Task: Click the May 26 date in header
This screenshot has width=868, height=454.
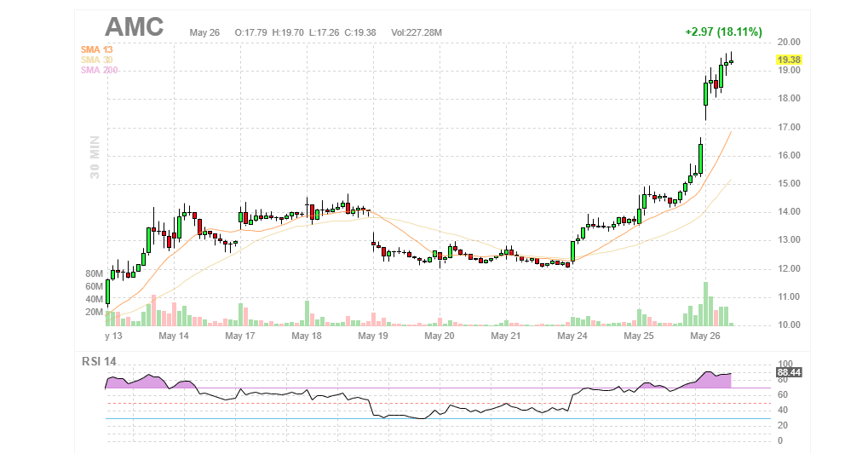Action: tap(204, 32)
